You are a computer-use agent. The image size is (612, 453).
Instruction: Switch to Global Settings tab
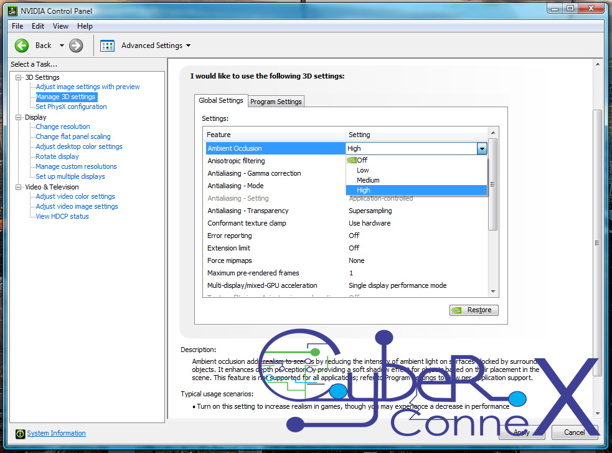pyautogui.click(x=221, y=100)
